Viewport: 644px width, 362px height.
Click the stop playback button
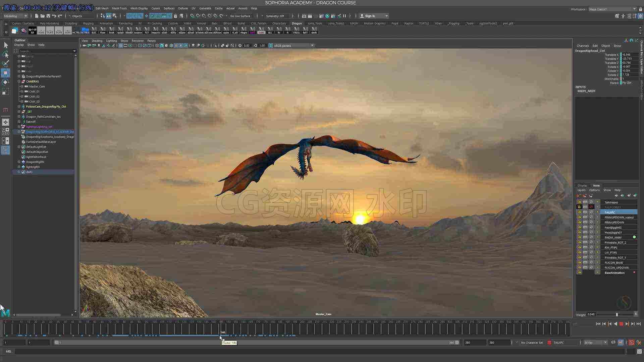point(621,324)
